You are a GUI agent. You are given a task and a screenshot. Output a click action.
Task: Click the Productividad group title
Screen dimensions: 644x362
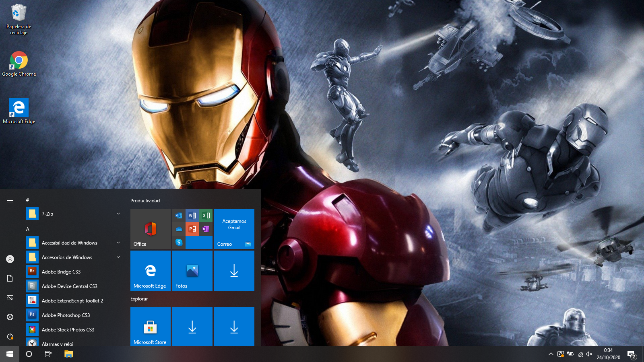click(145, 201)
